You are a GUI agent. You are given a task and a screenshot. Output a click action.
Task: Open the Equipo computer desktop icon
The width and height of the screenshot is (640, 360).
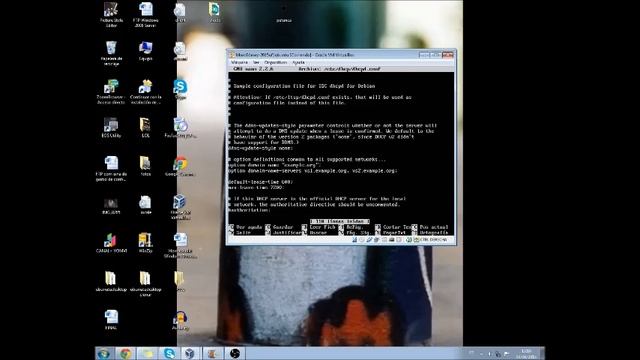(145, 51)
